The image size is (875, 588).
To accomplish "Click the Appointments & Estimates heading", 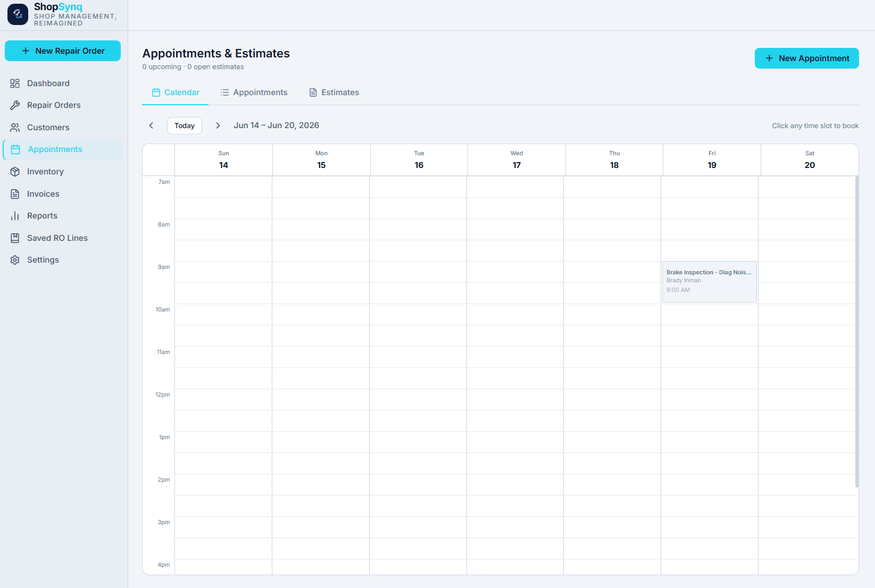I will [x=216, y=54].
